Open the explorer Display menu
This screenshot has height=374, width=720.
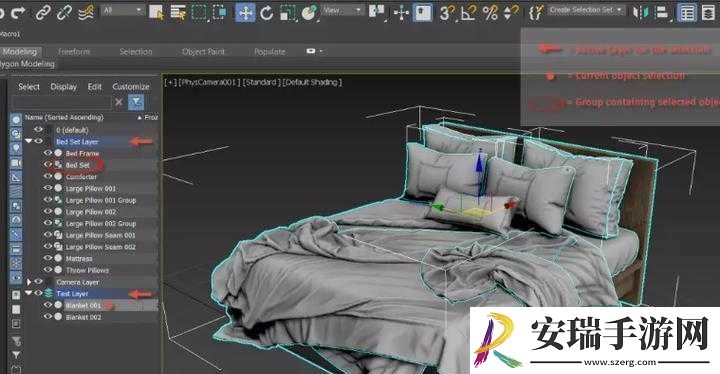[x=63, y=86]
